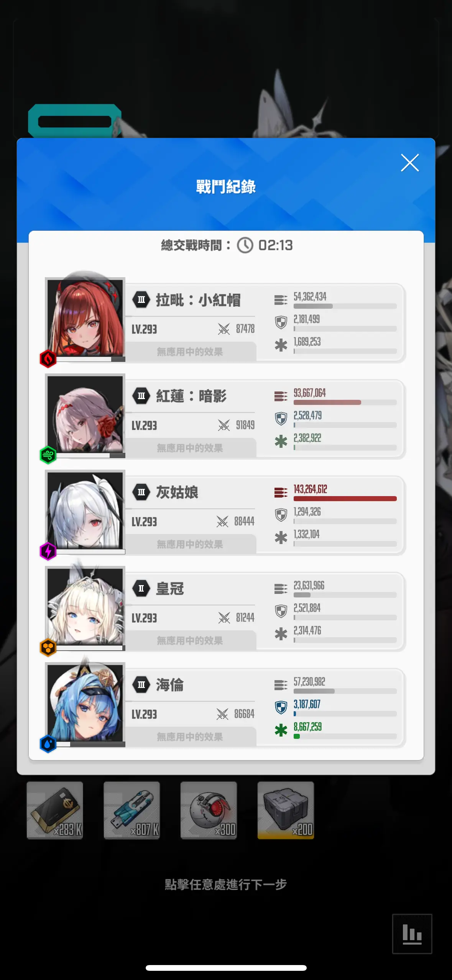Image resolution: width=452 pixels, height=980 pixels.
Task: Tap the water element badge on 海倫
Action: 48,744
